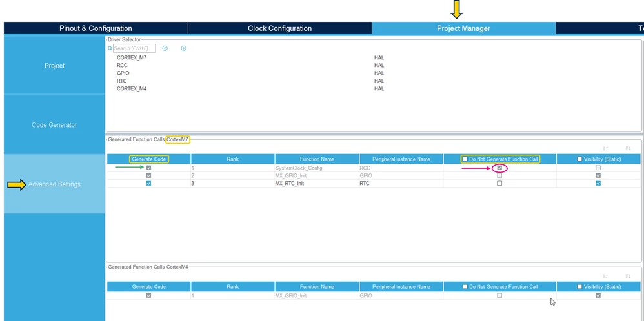Check the CortexM4 Do Not Generate Function Call header box
This screenshot has height=321, width=644.
tap(465, 287)
